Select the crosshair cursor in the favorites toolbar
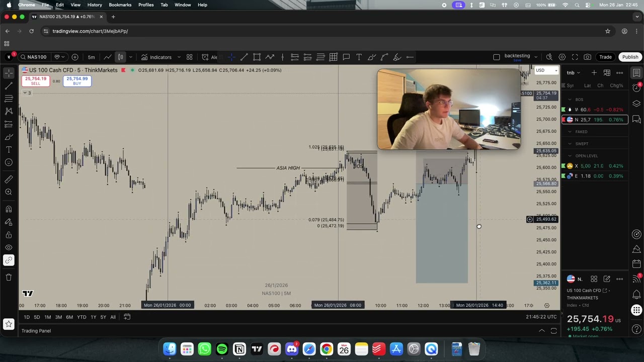 [x=231, y=57]
